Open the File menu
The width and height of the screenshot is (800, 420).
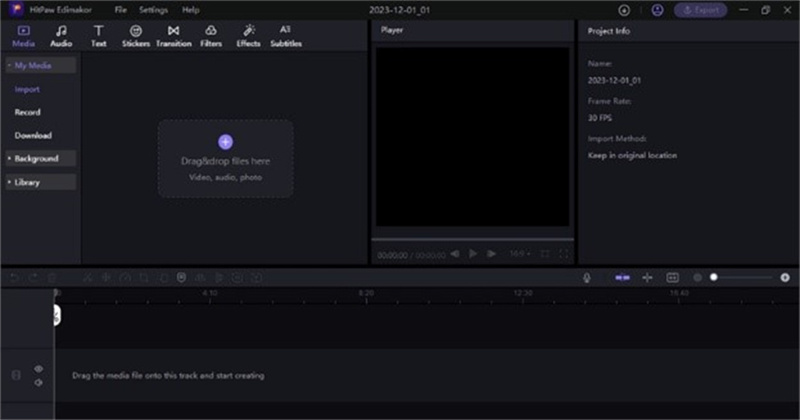[x=120, y=10]
